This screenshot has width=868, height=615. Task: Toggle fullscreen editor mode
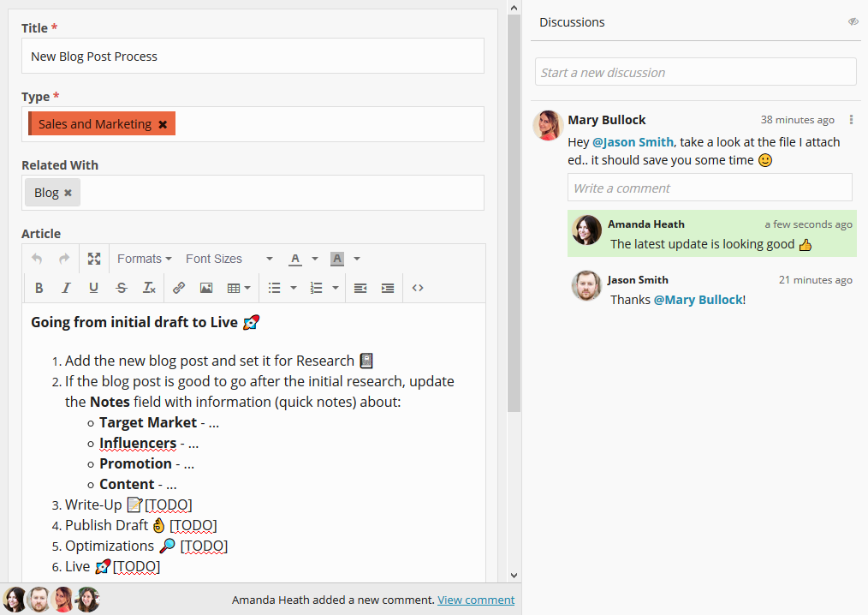click(94, 259)
